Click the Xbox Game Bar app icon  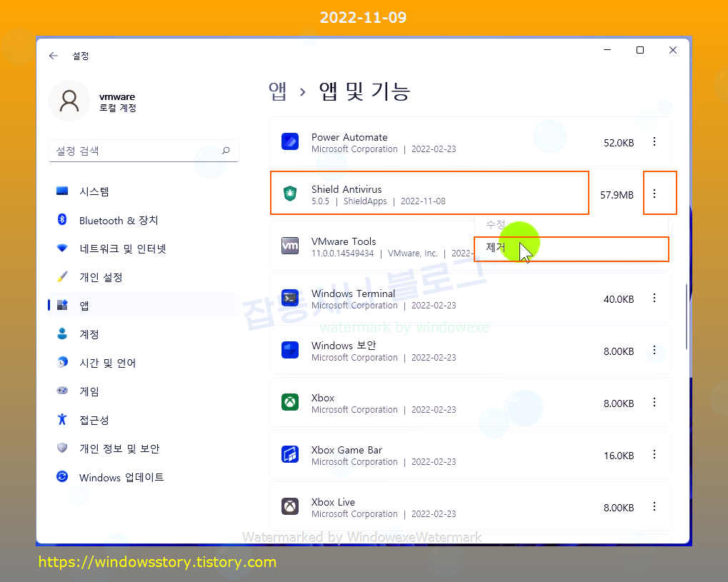click(290, 454)
